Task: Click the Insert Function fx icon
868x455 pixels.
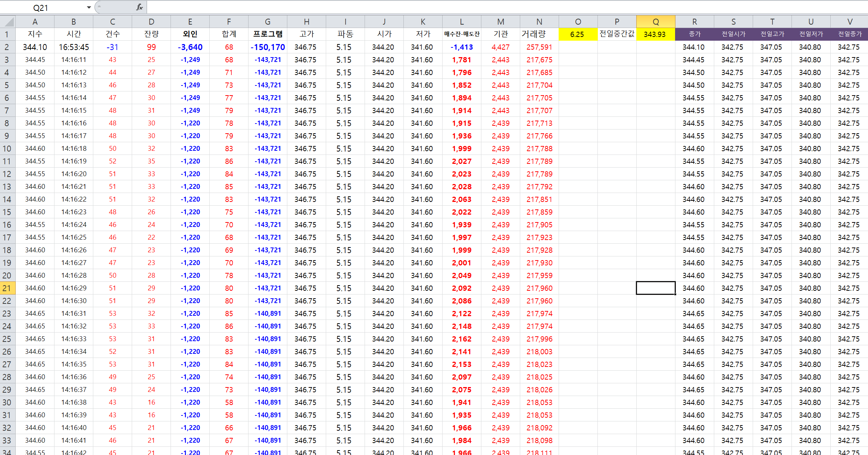Action: [x=140, y=7]
